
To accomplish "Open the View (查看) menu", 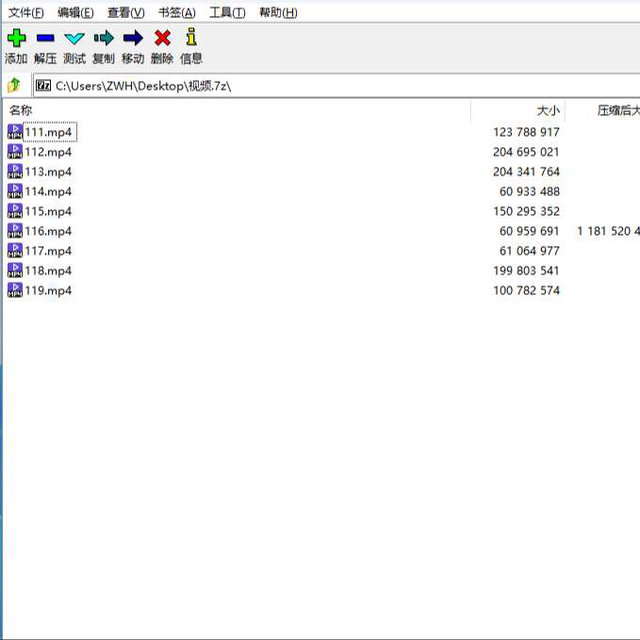I will point(126,13).
